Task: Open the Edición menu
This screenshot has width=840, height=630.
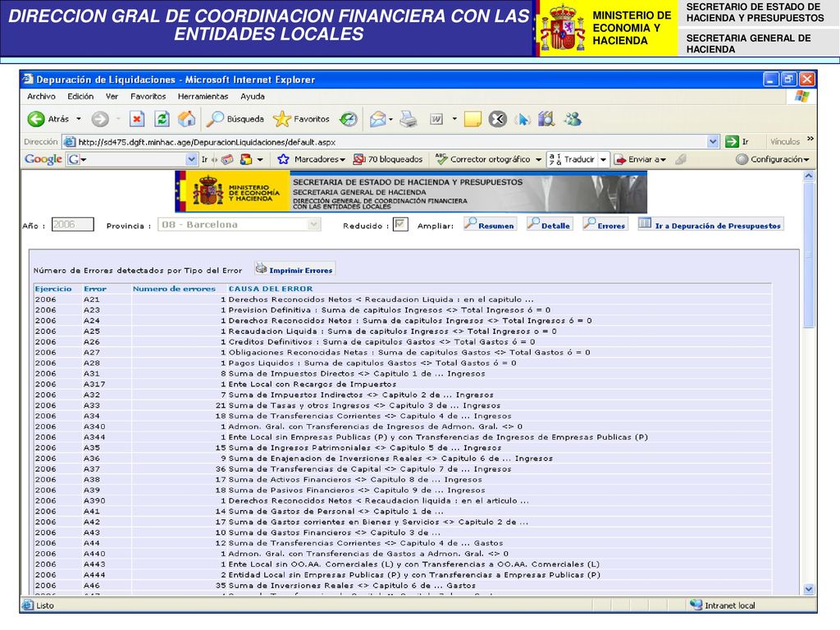Action: click(x=80, y=97)
